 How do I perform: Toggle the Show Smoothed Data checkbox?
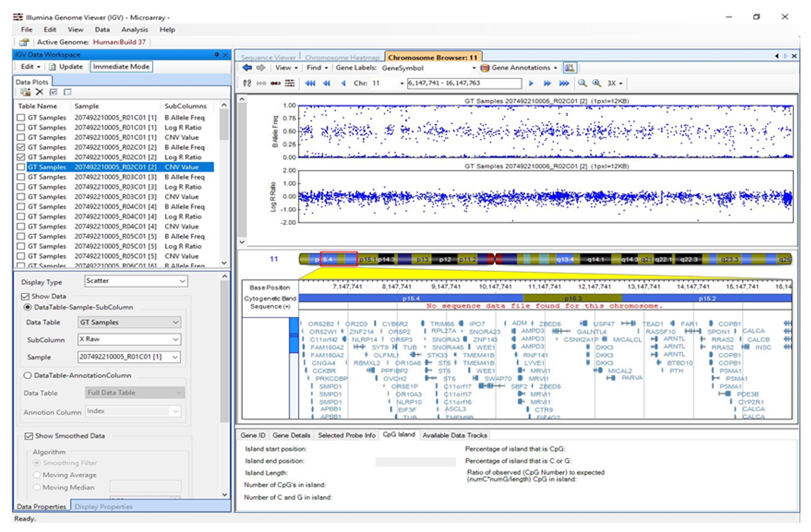(x=29, y=436)
